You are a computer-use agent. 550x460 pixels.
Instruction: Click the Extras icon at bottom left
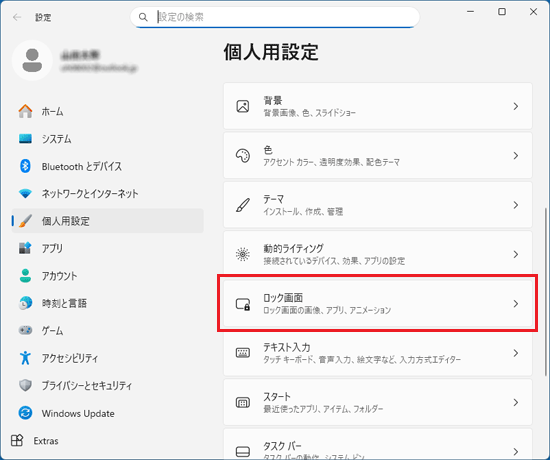(17, 440)
